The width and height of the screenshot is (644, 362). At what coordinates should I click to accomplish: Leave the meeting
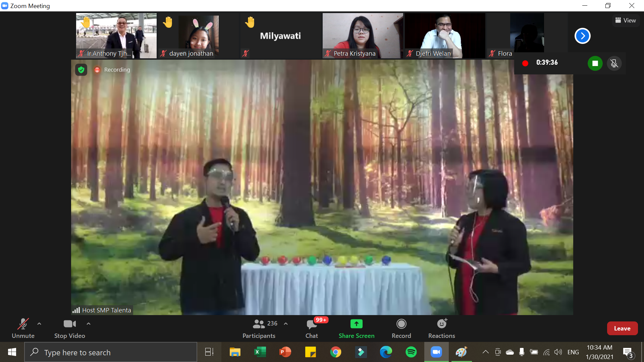pyautogui.click(x=622, y=328)
